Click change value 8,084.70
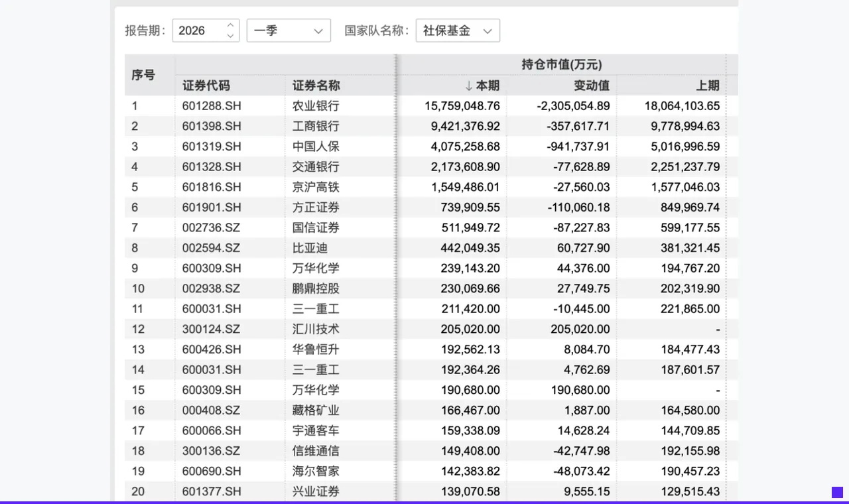Screen dimensions: 849x504 coord(587,349)
